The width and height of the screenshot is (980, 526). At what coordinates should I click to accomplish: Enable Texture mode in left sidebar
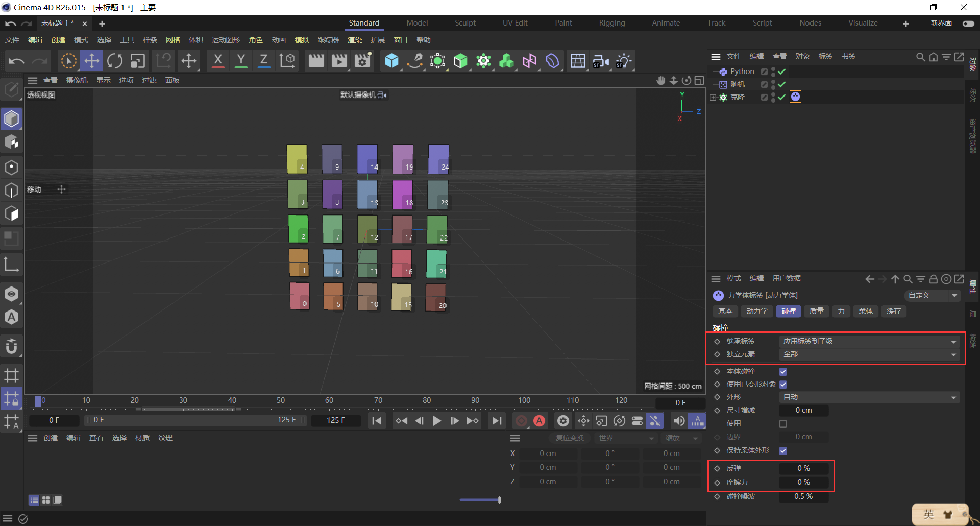click(x=11, y=142)
